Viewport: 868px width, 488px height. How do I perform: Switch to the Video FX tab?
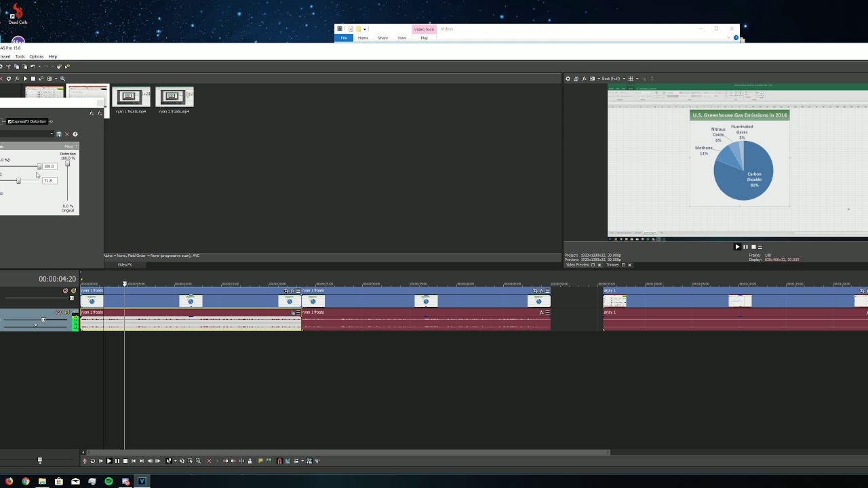[125, 265]
